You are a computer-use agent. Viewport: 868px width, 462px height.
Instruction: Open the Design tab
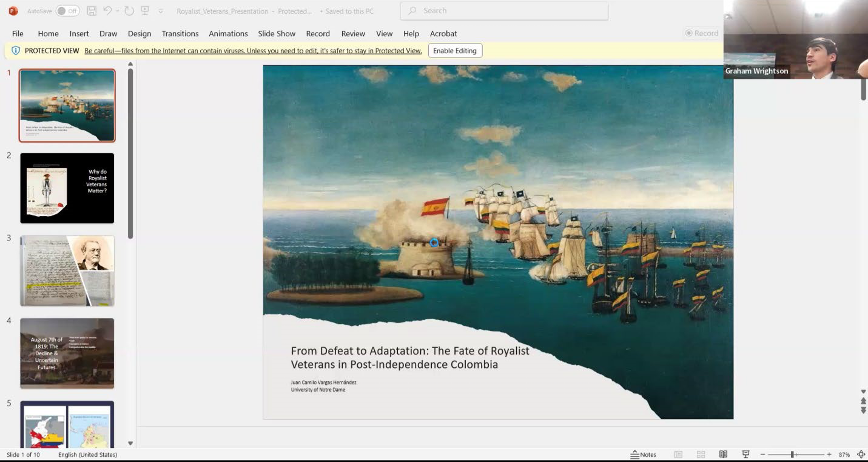click(x=139, y=34)
